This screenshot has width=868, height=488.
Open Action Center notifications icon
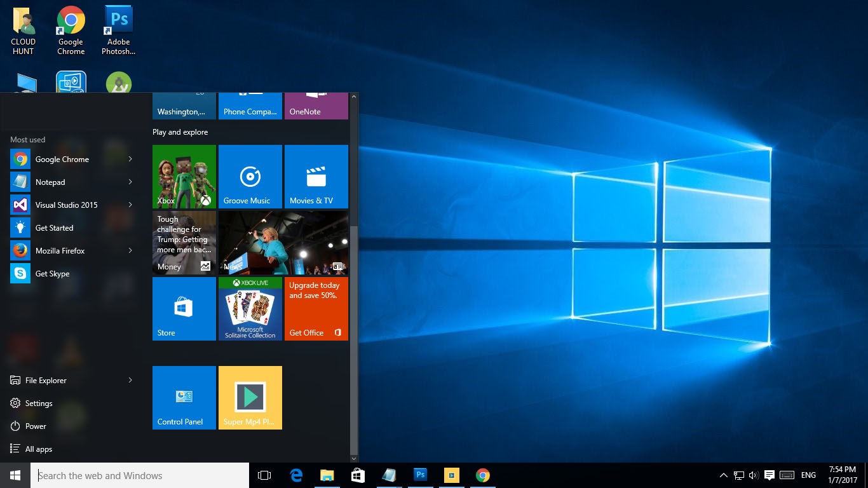coord(769,475)
